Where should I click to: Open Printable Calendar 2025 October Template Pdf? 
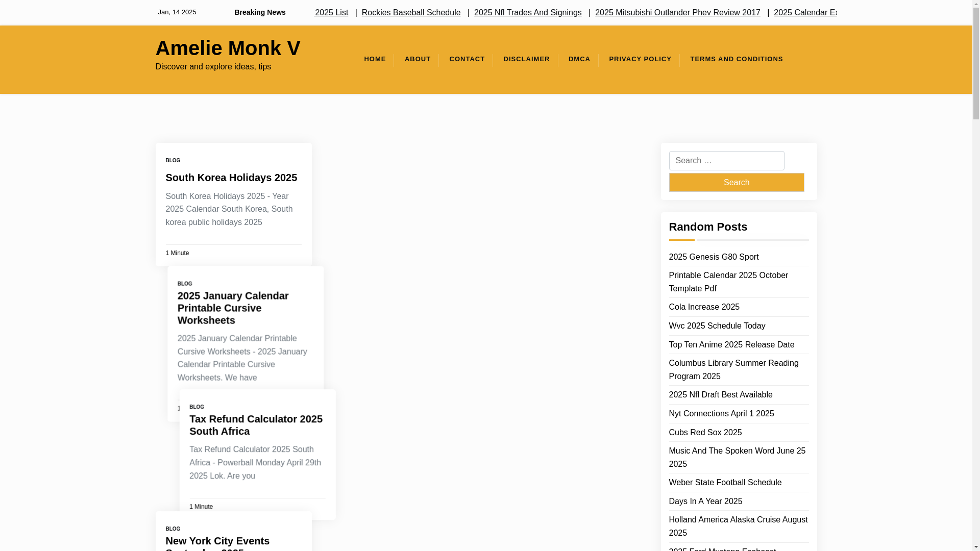(728, 282)
